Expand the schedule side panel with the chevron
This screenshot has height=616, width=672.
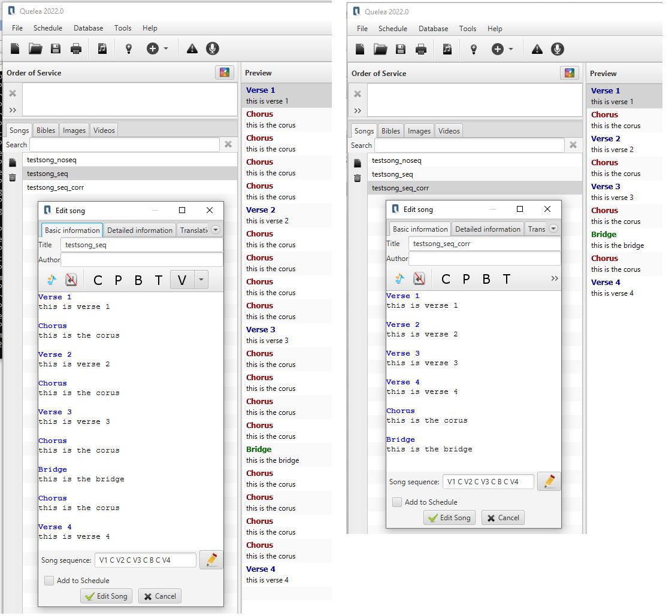click(x=13, y=110)
